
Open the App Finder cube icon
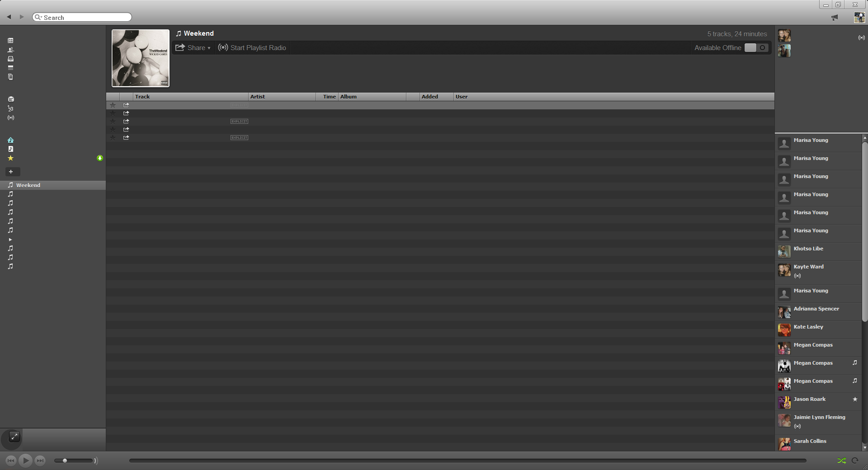11,99
